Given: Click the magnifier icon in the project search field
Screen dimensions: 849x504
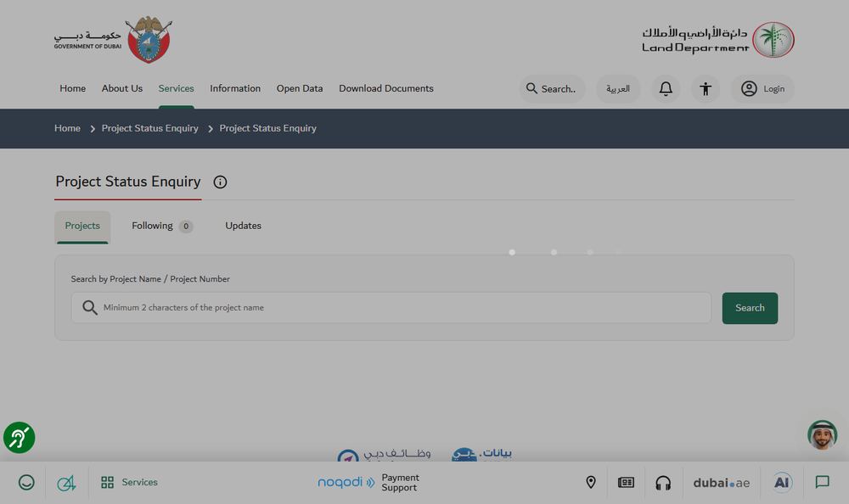Looking at the screenshot, I should (90, 307).
